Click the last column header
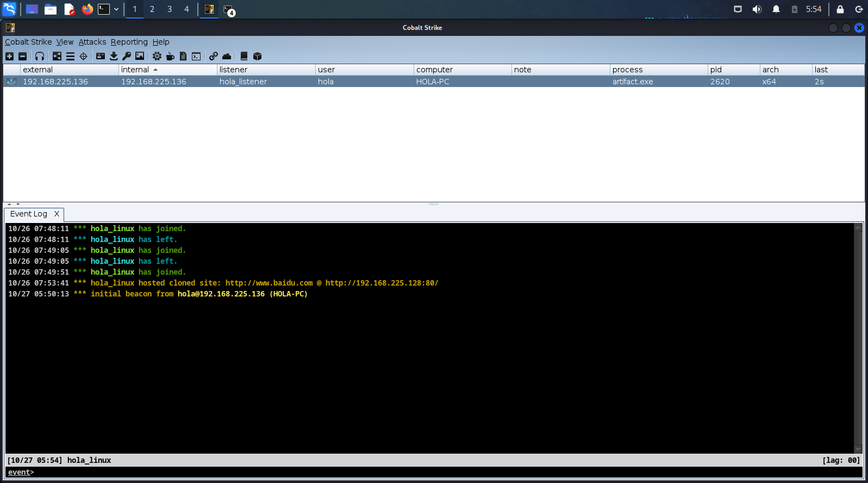The height and width of the screenshot is (483, 868). [x=838, y=70]
